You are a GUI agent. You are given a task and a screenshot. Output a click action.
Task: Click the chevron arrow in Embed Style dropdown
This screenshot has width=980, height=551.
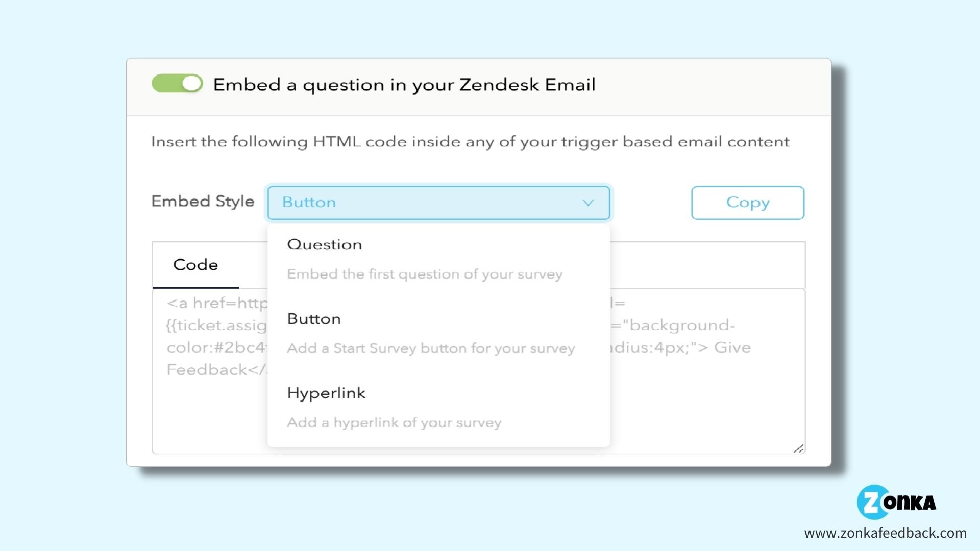[x=588, y=203]
